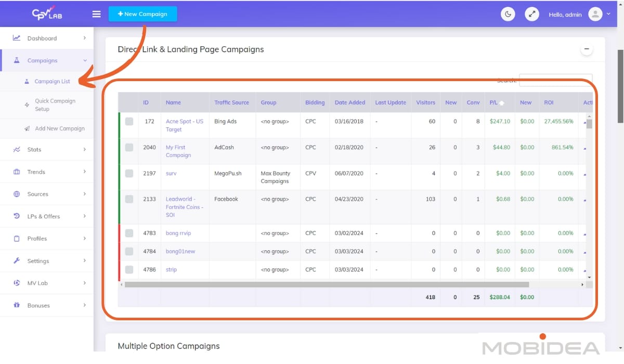Tick the checkbox for bong01new campaign

tap(129, 251)
